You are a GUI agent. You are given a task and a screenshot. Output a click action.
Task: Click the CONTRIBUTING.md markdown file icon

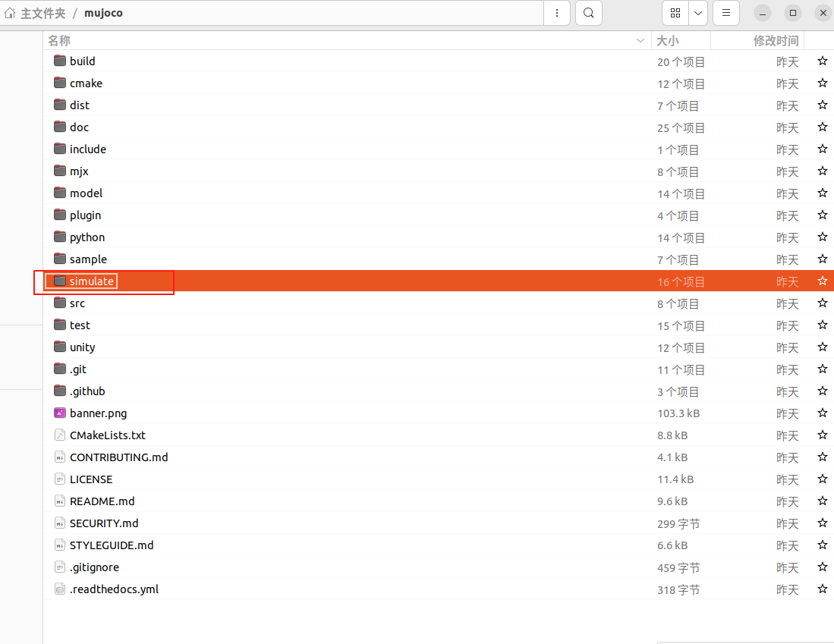point(60,457)
